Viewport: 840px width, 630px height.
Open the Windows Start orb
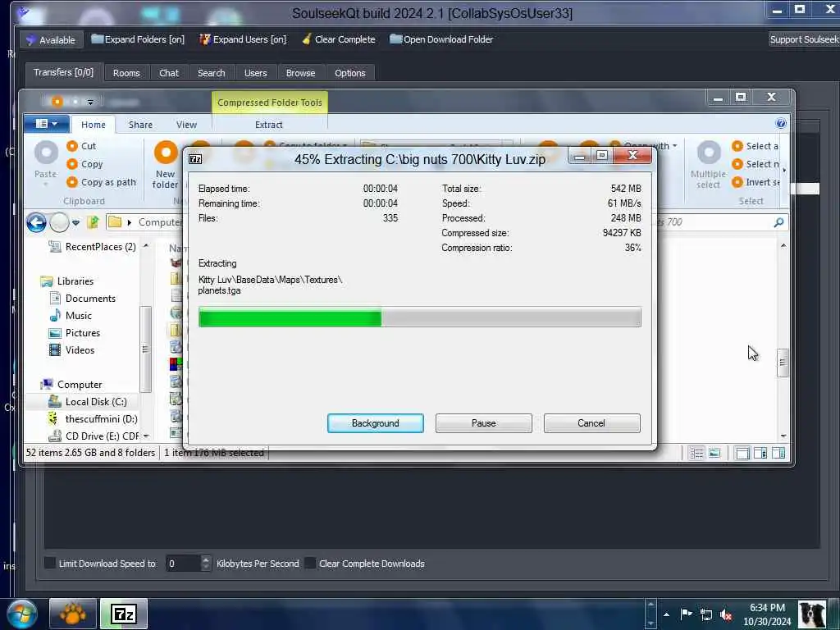coord(22,614)
